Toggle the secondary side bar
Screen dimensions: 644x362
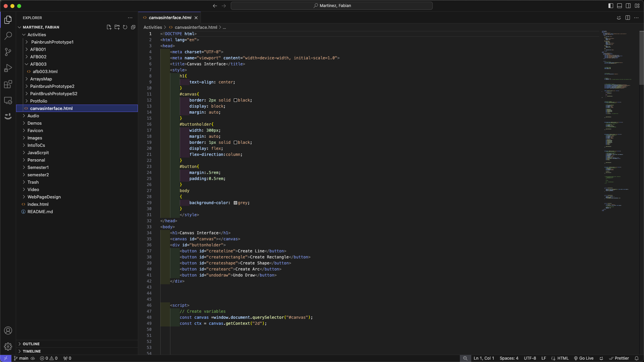(628, 6)
